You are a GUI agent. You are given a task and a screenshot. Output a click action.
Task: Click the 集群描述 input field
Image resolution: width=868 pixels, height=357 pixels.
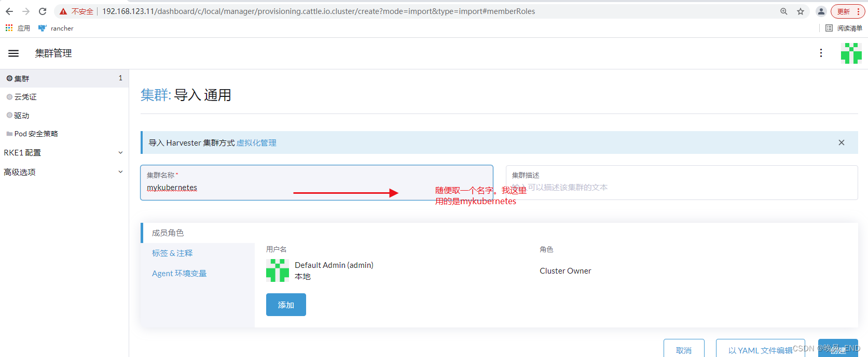coord(682,182)
